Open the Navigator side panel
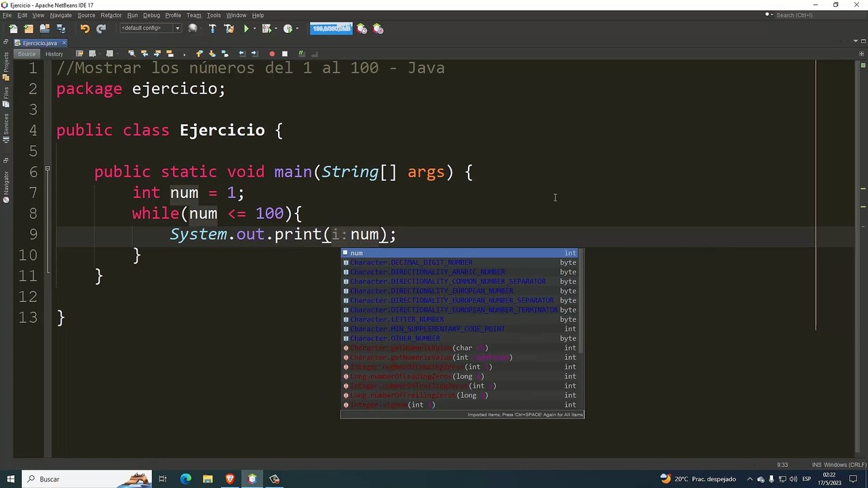 (x=6, y=187)
